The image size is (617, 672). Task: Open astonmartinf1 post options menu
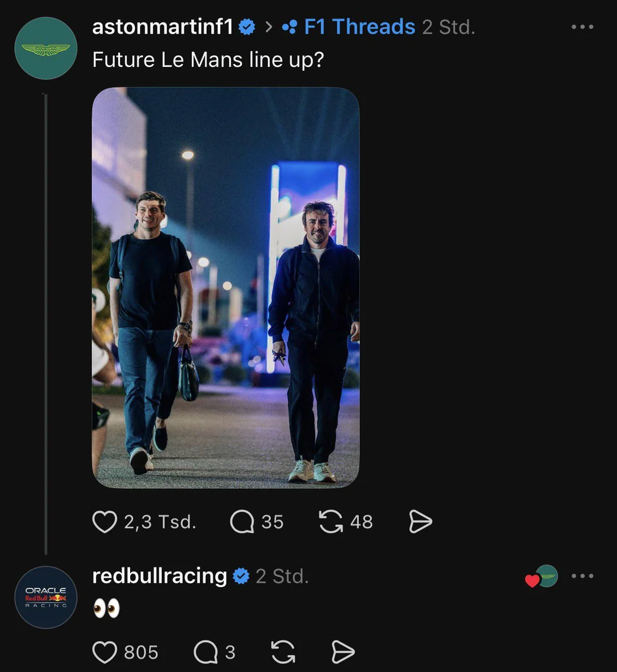(582, 27)
